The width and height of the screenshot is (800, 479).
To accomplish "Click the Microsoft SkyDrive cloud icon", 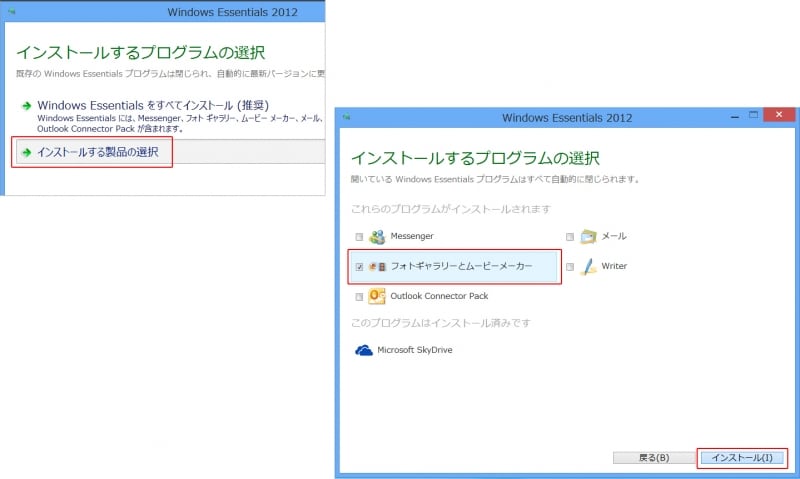I will [x=364, y=350].
